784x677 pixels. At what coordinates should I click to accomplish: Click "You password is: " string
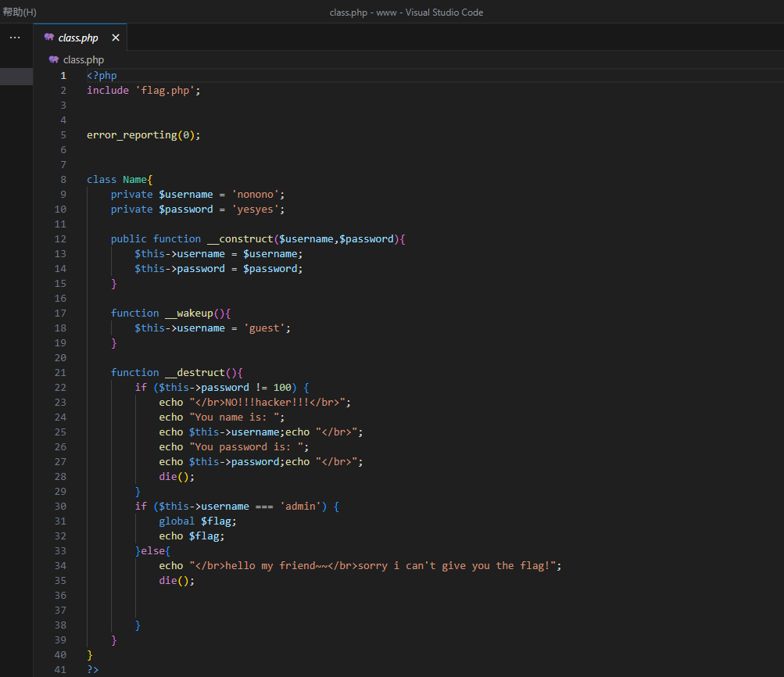(x=246, y=447)
